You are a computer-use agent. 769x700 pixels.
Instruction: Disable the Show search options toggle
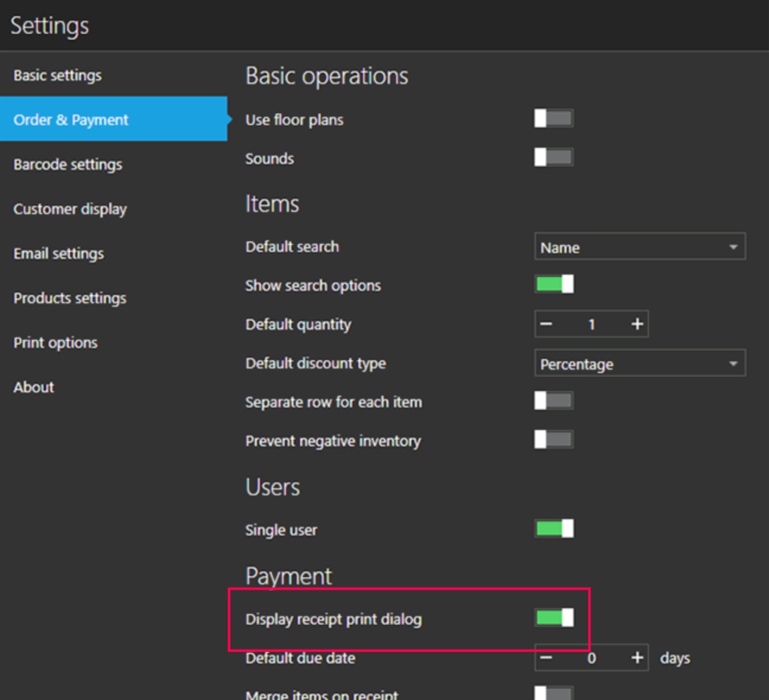554,284
